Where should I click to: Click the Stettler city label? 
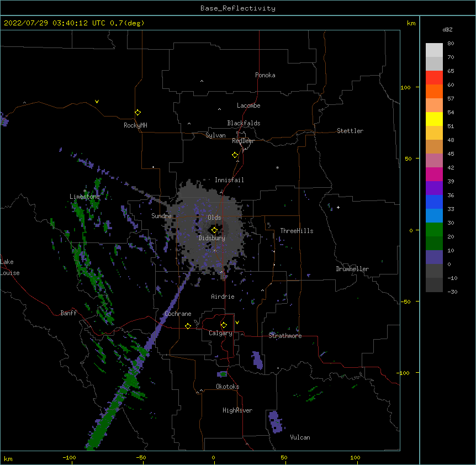350,131
